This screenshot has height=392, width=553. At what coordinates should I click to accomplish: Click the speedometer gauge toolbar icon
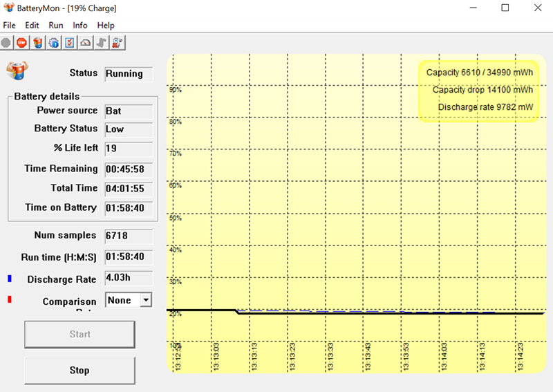click(85, 43)
